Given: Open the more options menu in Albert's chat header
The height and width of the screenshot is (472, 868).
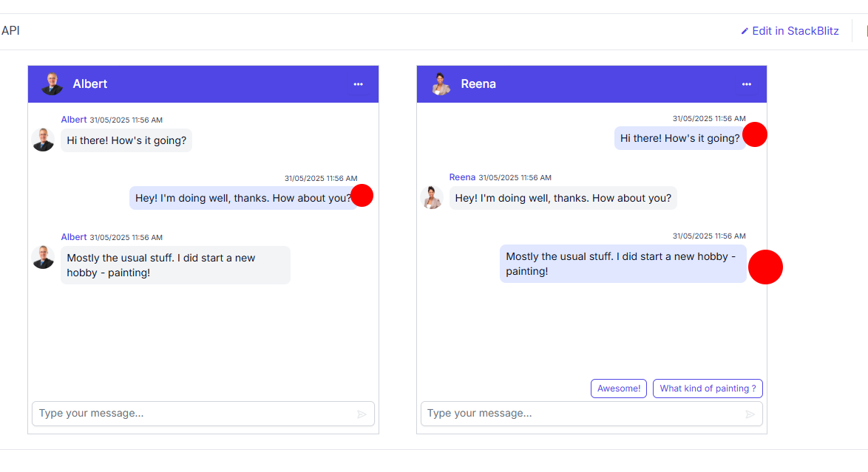Looking at the screenshot, I should 358,84.
